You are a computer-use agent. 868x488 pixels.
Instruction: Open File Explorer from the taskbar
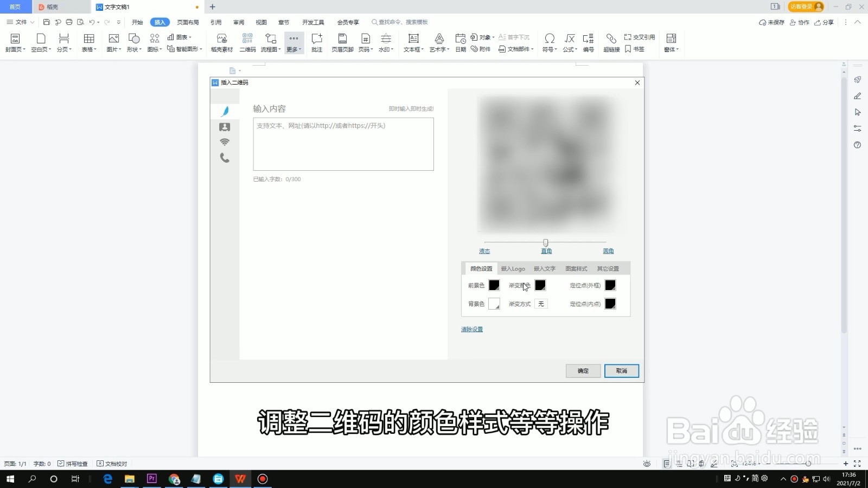(130, 479)
